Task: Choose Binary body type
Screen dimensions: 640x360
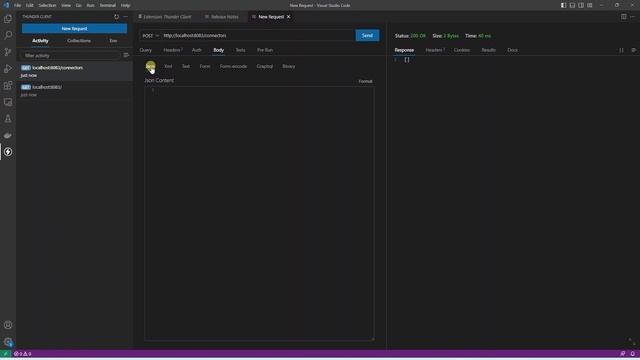Action: 289,66
